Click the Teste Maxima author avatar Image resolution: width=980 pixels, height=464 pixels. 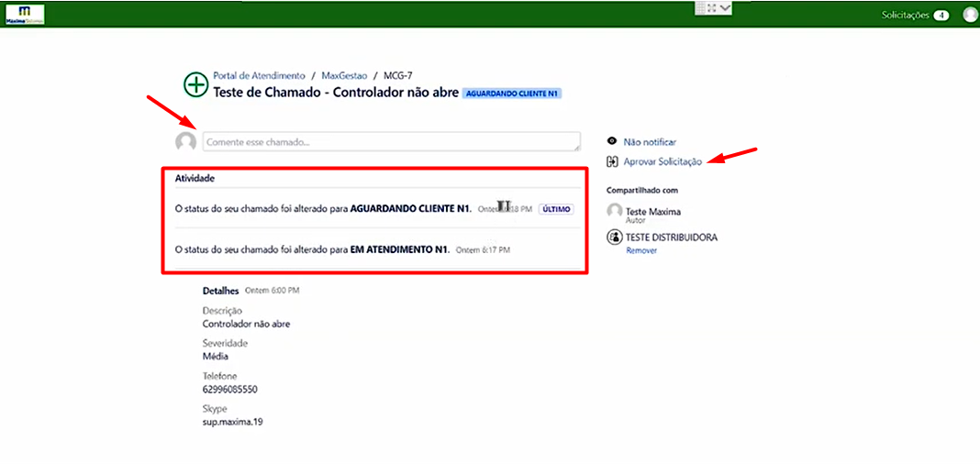[x=615, y=211]
